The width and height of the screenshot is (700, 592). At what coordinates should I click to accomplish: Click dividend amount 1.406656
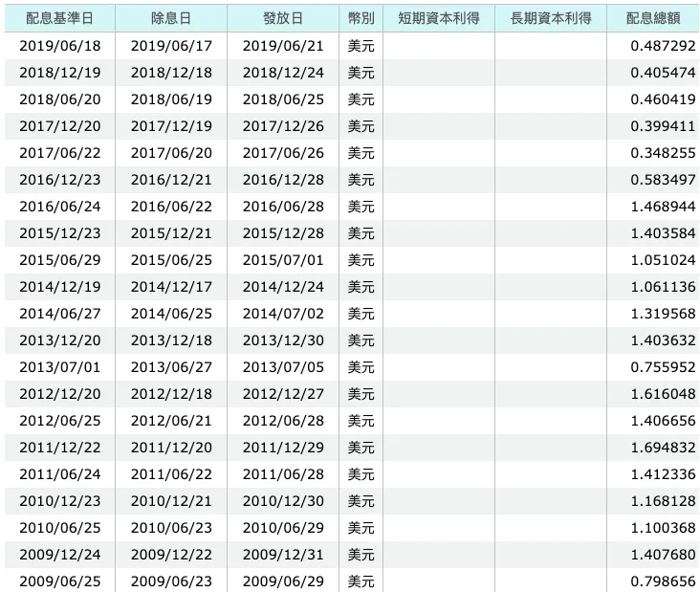point(663,421)
